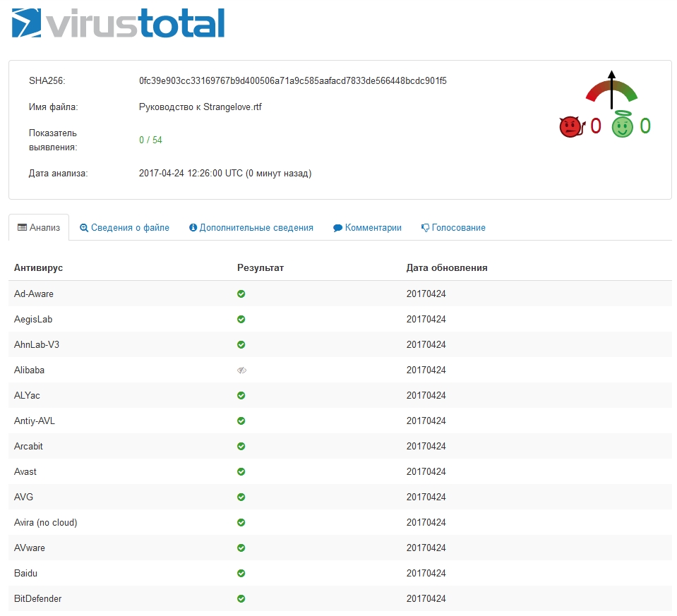Screen dimensions: 677x616
Task: Click the crossed-eye icon for Alibaba
Action: (241, 370)
